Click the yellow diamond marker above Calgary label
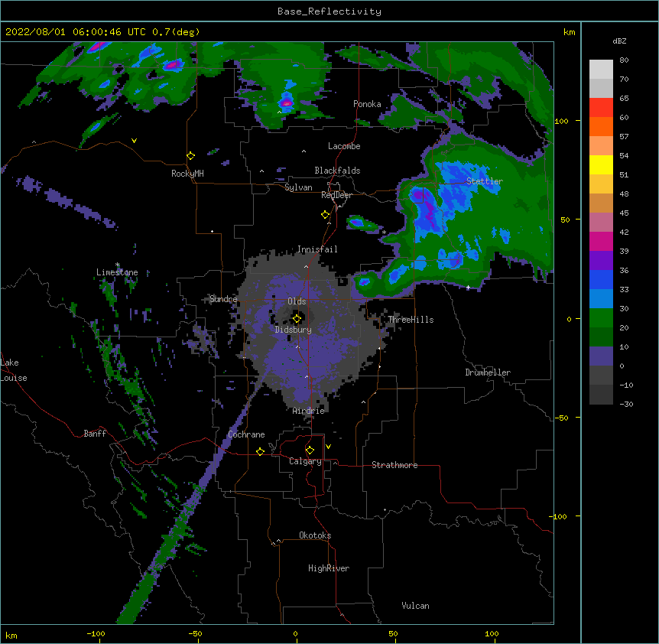Screen dimensions: 659x644 [310, 450]
